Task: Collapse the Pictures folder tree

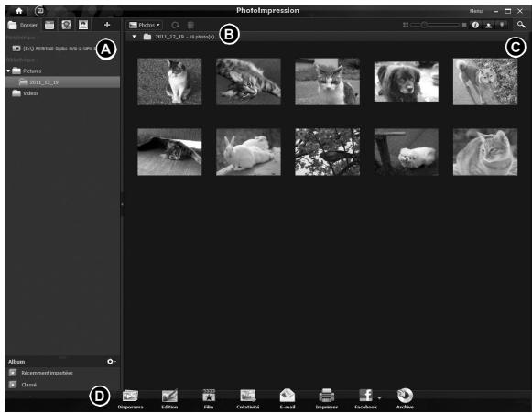Action: (x=8, y=71)
